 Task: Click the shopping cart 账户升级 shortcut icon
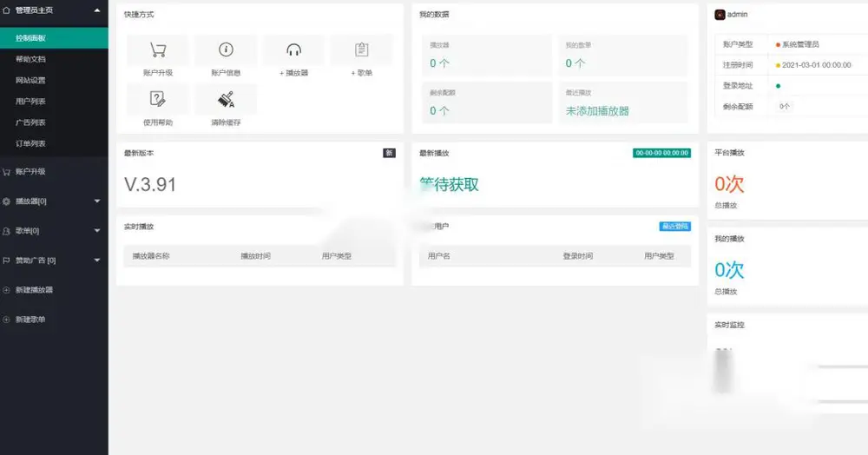click(x=158, y=49)
